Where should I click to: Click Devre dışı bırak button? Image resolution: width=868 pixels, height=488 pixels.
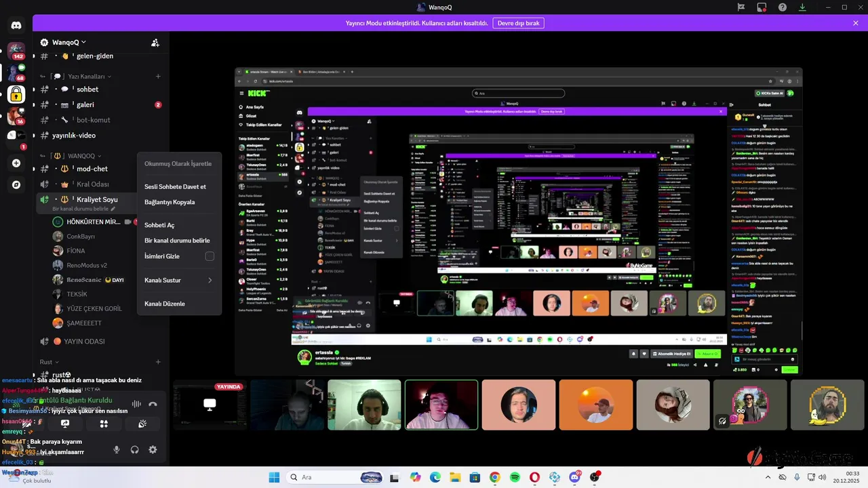[x=518, y=23]
